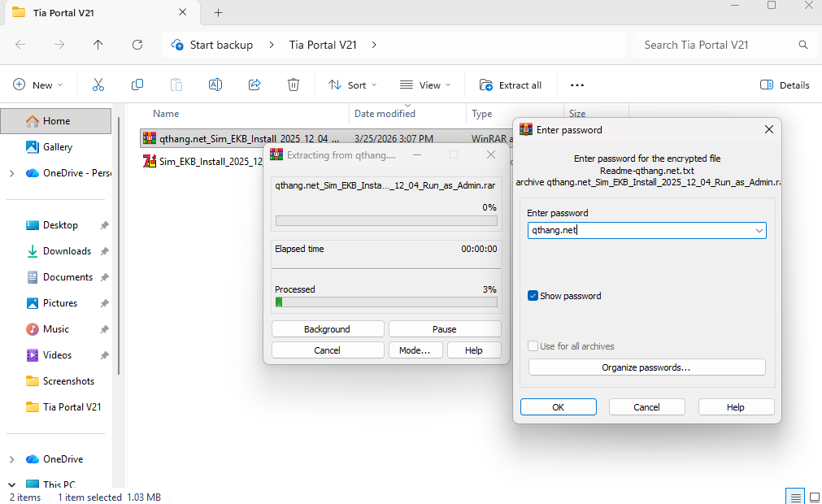Open the See more ellipsis menu

pos(577,85)
